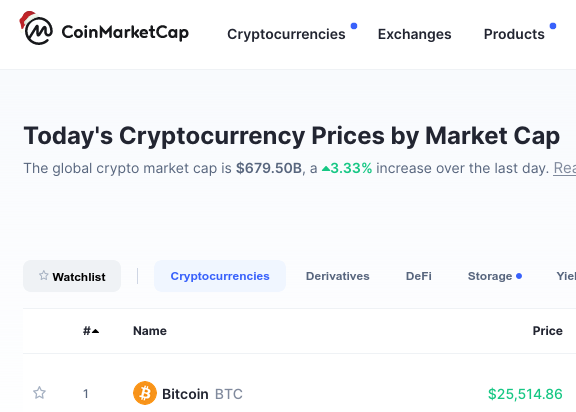Select the highlighted Cryptocurrencies tab
This screenshot has width=576, height=412.
click(220, 276)
